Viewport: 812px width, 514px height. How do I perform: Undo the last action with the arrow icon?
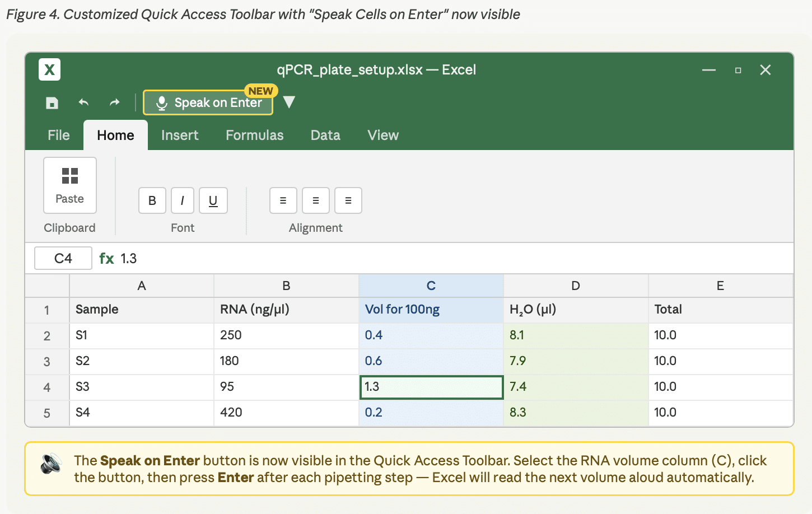tap(83, 102)
